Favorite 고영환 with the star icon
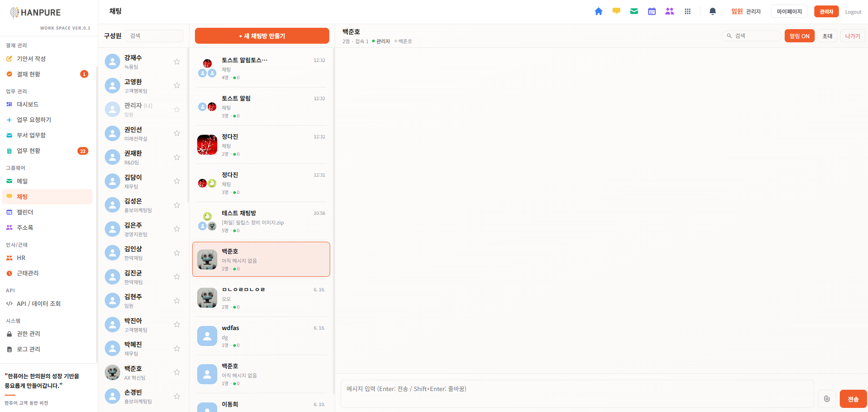The width and height of the screenshot is (868, 412). pyautogui.click(x=177, y=85)
